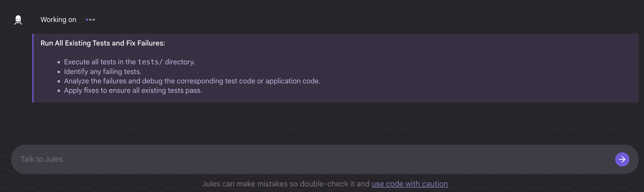Click the bullet 'Identify any failing tests'
The height and width of the screenshot is (192, 644).
click(x=103, y=71)
